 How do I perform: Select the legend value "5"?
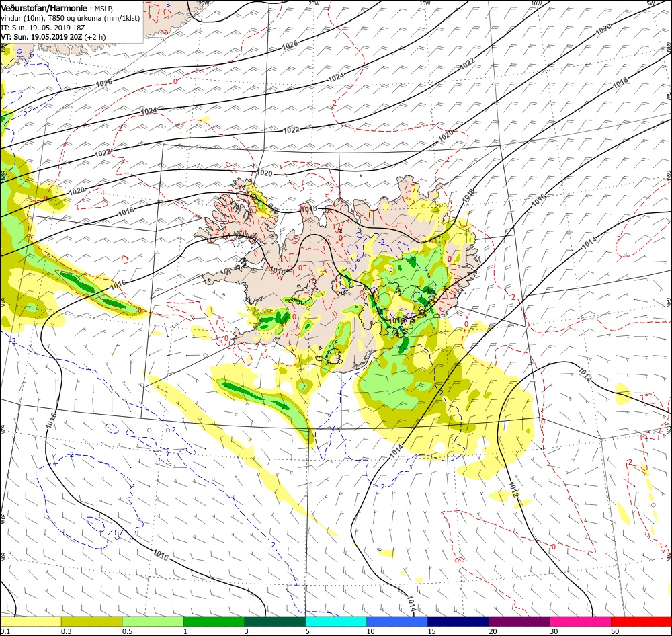click(x=308, y=631)
